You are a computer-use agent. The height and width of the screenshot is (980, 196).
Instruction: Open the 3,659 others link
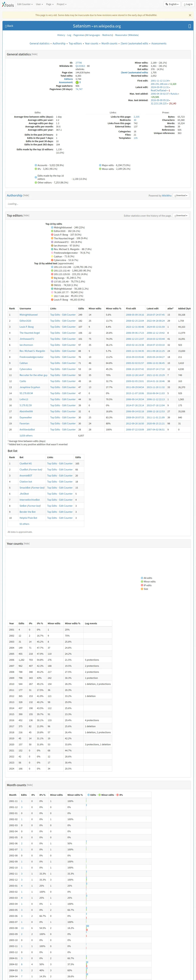point(26,436)
